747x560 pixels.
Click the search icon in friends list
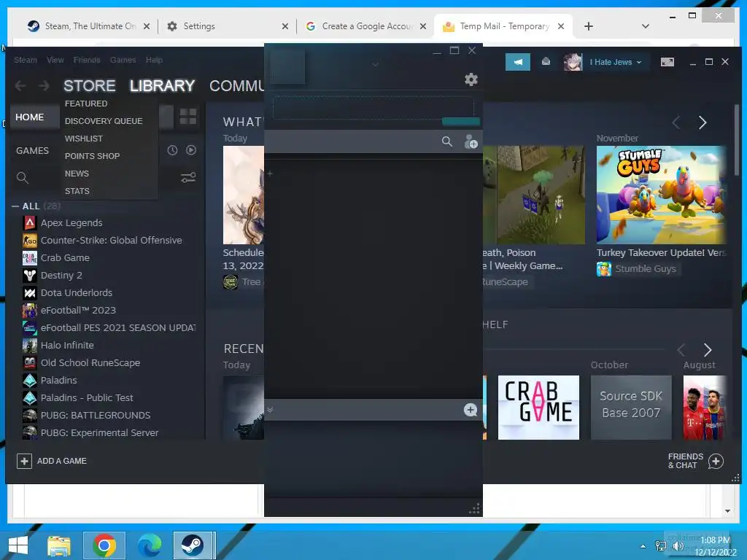click(x=447, y=141)
